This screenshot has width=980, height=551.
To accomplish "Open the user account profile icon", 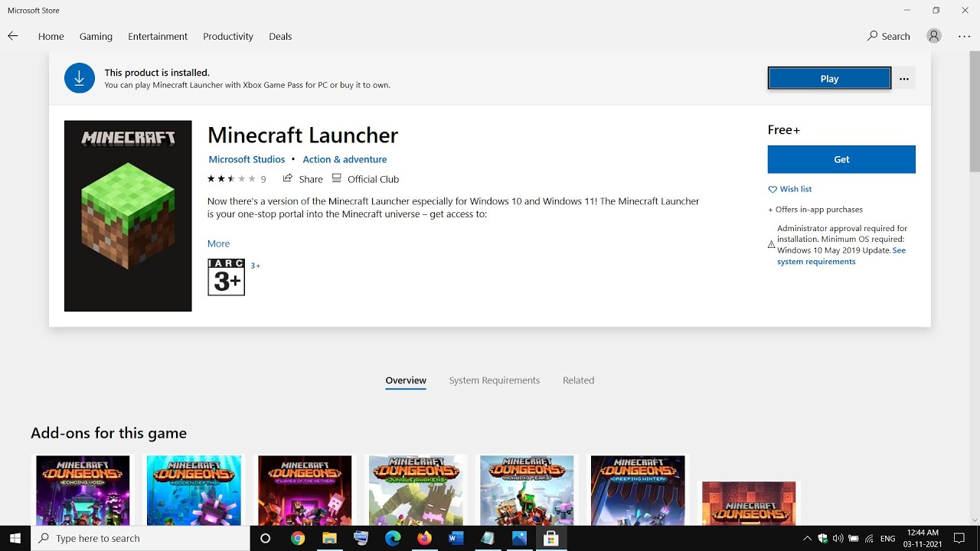I will [x=933, y=36].
